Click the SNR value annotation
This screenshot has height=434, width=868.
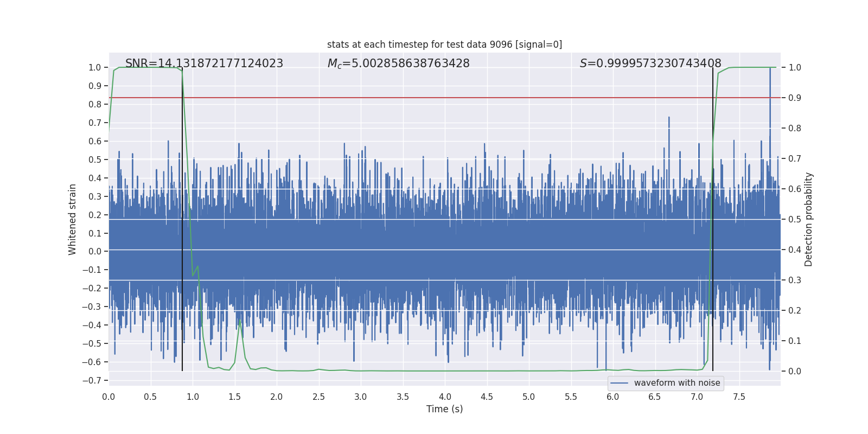click(x=204, y=63)
